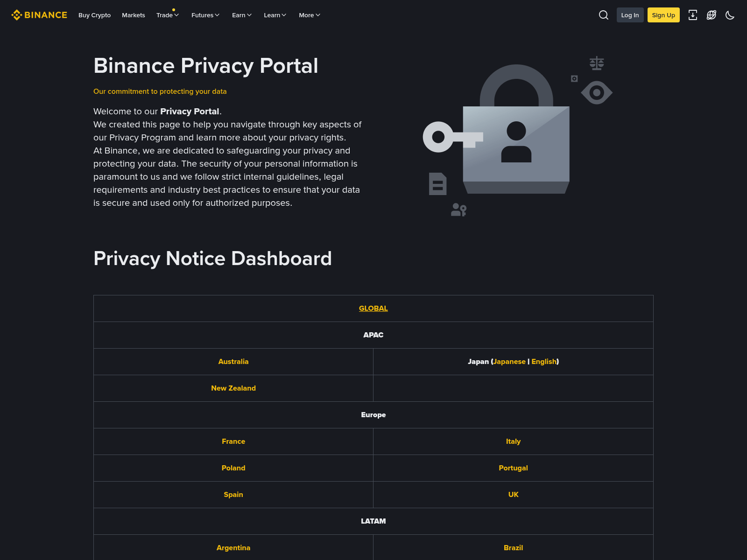View Japan notice in Japanese
This screenshot has height=560, width=747.
[509, 362]
